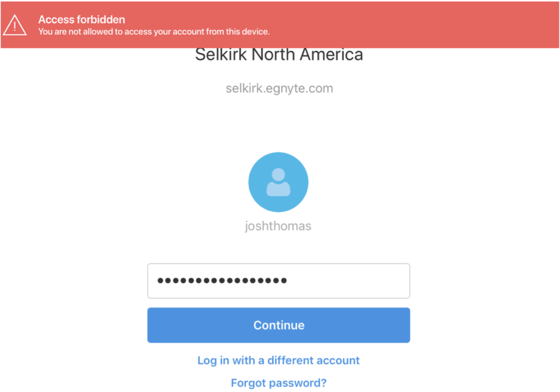Click the "Access forbidden" alert heading

coord(81,19)
